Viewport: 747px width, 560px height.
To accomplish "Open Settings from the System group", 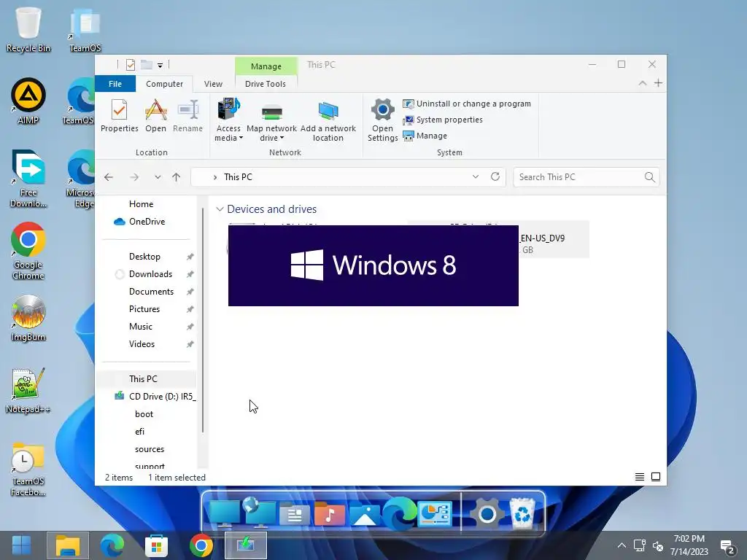I will click(382, 120).
